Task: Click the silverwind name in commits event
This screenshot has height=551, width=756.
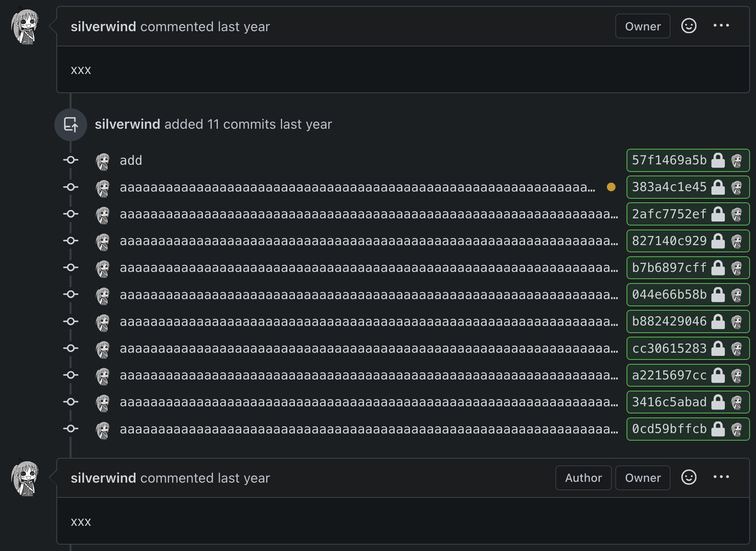Action: point(127,124)
